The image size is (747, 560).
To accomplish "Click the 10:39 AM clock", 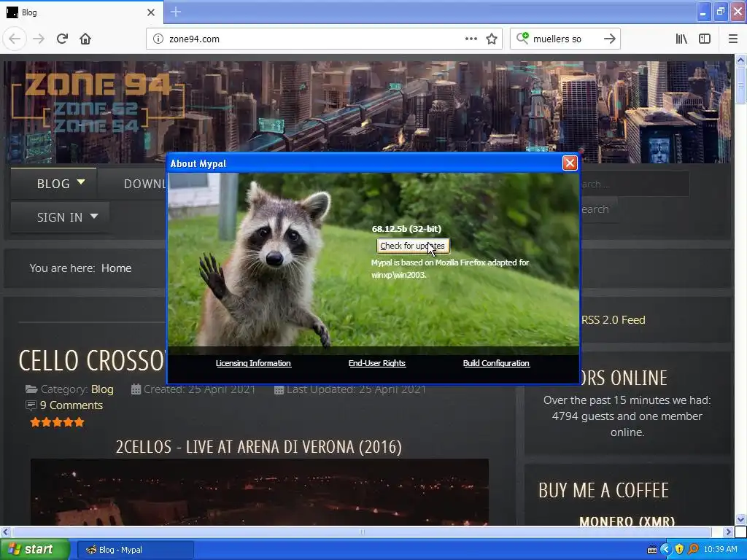I will pos(720,550).
